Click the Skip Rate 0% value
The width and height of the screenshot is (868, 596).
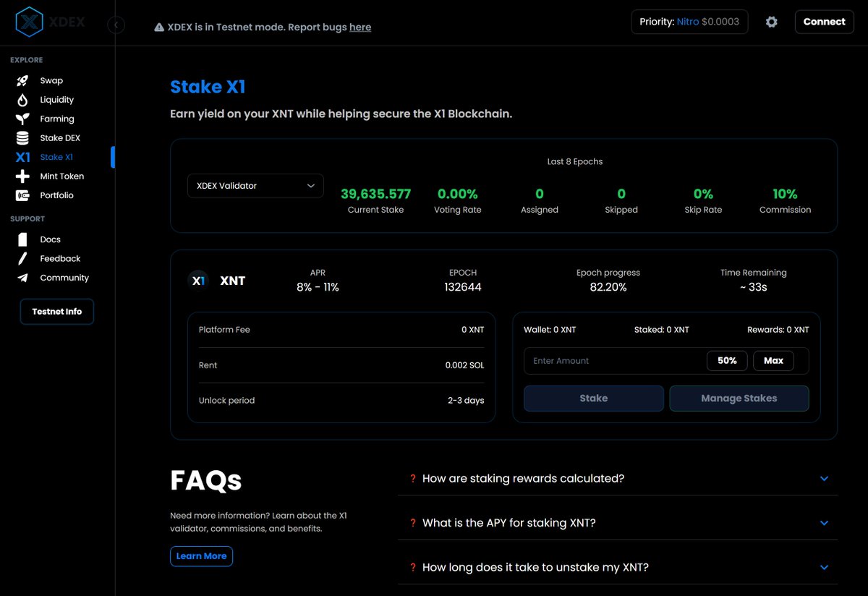tap(703, 194)
